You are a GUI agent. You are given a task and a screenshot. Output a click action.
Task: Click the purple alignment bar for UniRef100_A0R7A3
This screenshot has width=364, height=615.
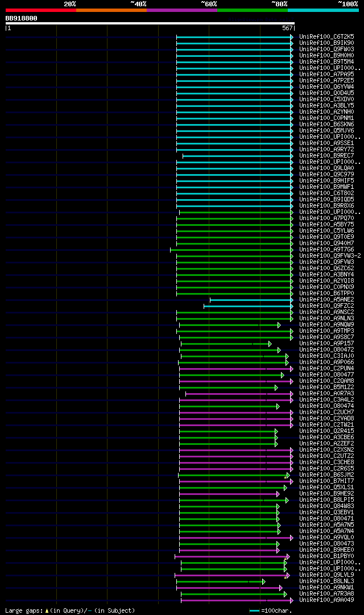click(x=239, y=394)
